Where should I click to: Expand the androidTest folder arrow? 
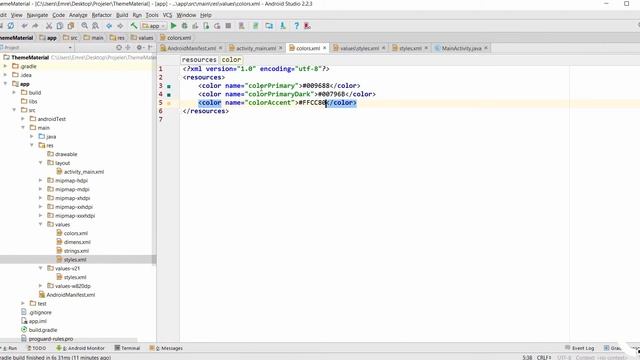click(23, 119)
